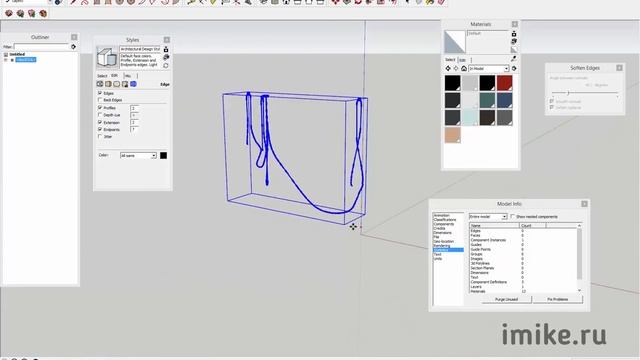Select Components in Model Info list

coord(444,224)
